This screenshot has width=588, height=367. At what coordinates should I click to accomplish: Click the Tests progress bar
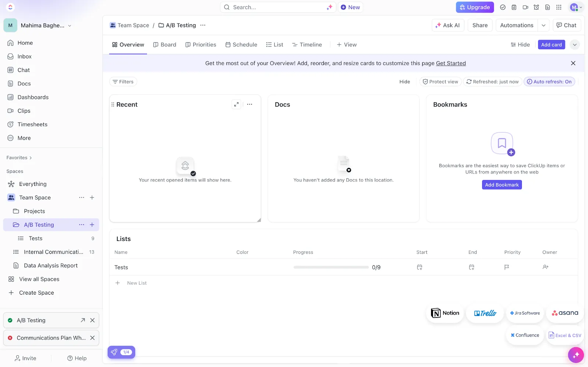[331, 267]
